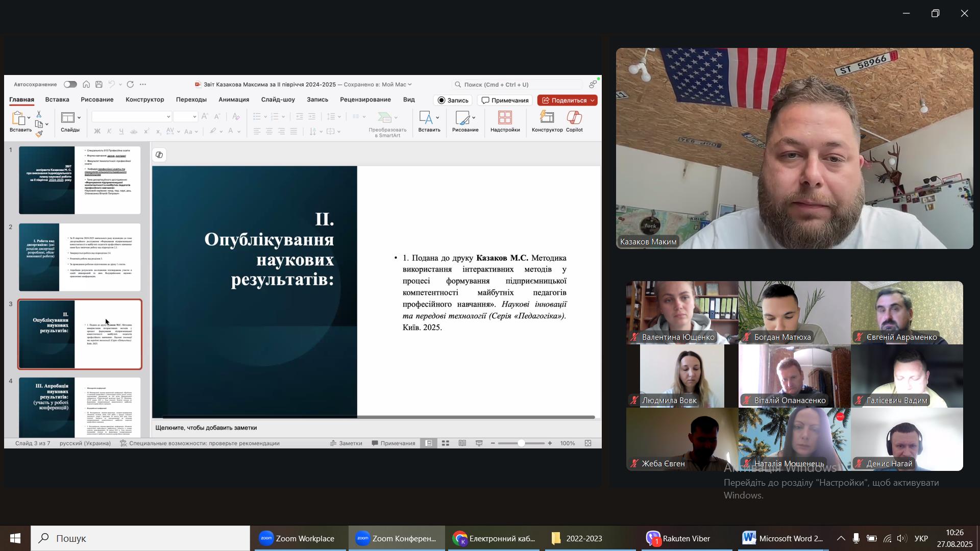Open the font name combo box
980x551 pixels.
(x=131, y=117)
